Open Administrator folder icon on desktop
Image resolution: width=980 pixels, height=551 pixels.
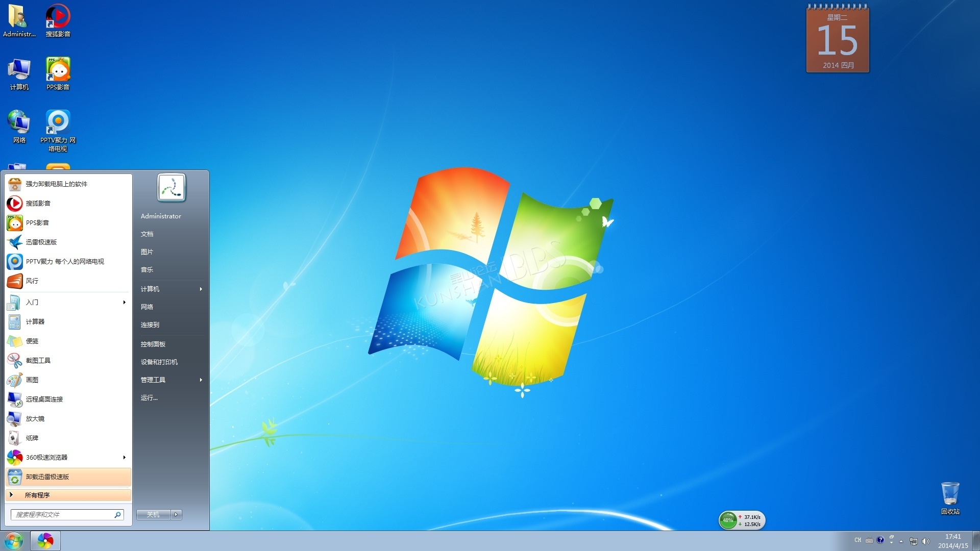tap(19, 20)
